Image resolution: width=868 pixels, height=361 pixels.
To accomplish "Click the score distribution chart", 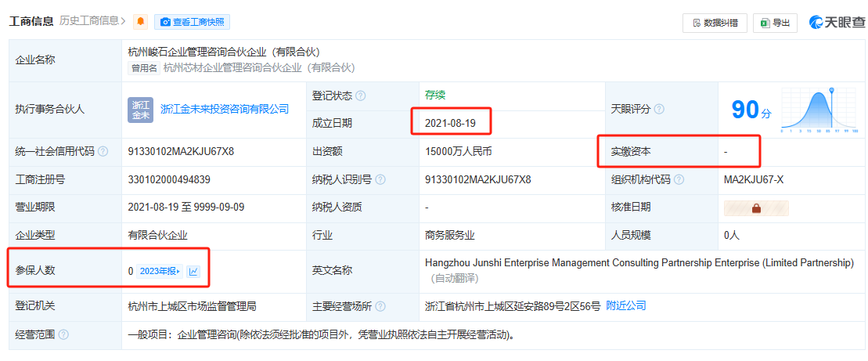I will tap(819, 110).
